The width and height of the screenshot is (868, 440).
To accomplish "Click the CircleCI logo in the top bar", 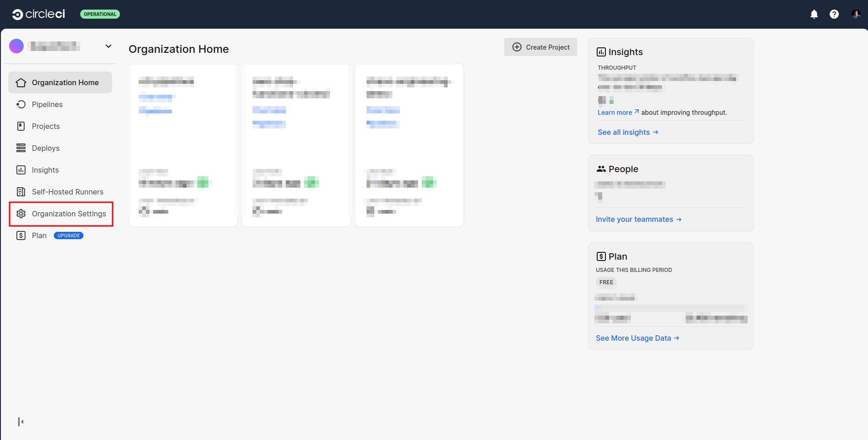I will [38, 14].
